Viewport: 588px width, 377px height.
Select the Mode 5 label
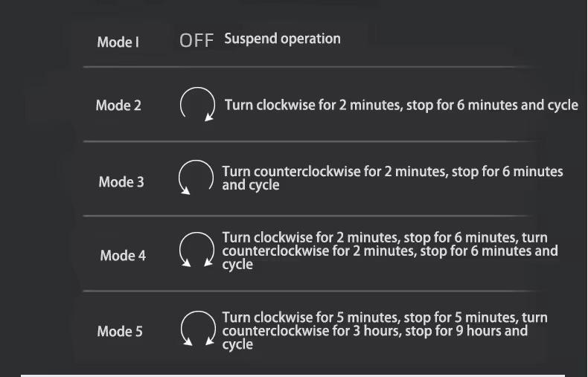tap(120, 332)
